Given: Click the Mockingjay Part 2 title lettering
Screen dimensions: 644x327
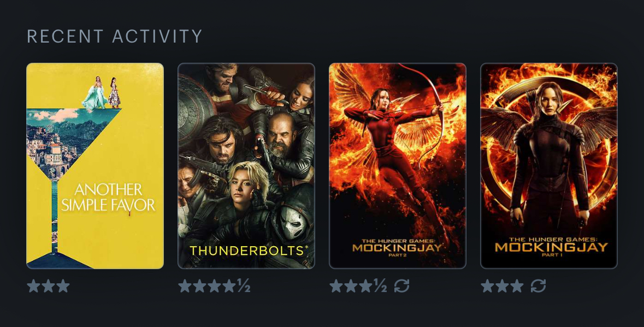Looking at the screenshot, I should coord(397,247).
